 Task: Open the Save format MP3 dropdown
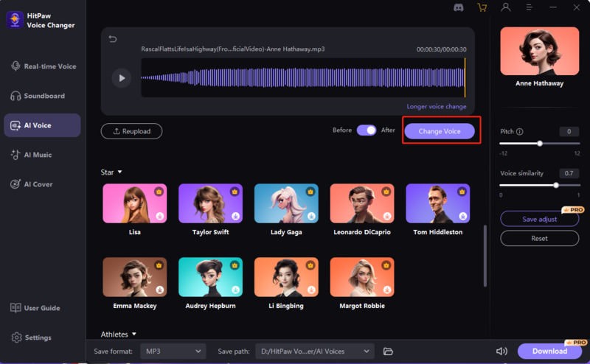tap(173, 351)
